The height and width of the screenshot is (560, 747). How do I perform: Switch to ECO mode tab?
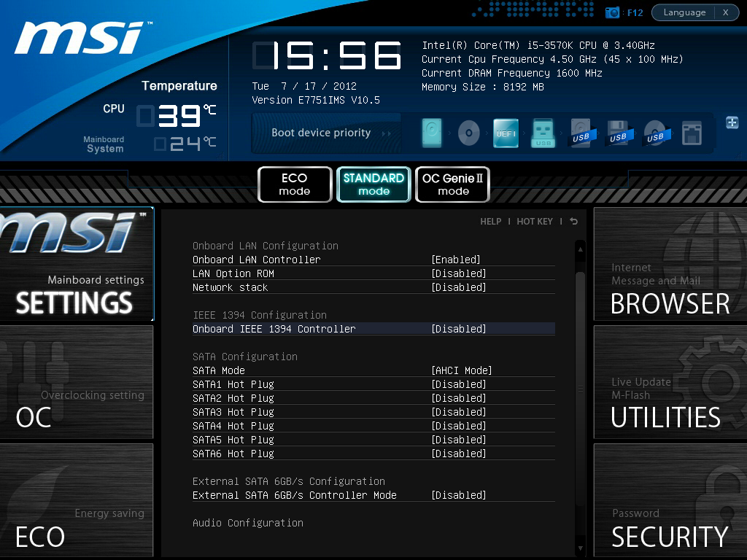(x=295, y=184)
